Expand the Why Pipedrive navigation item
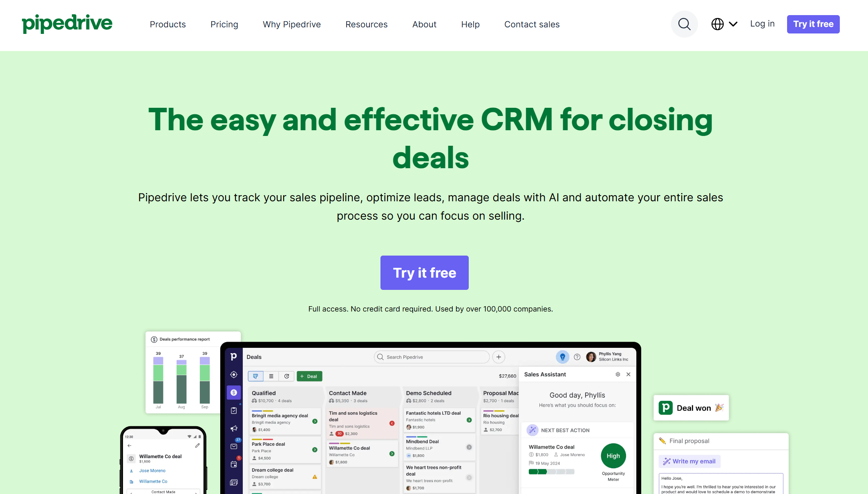 pos(291,24)
